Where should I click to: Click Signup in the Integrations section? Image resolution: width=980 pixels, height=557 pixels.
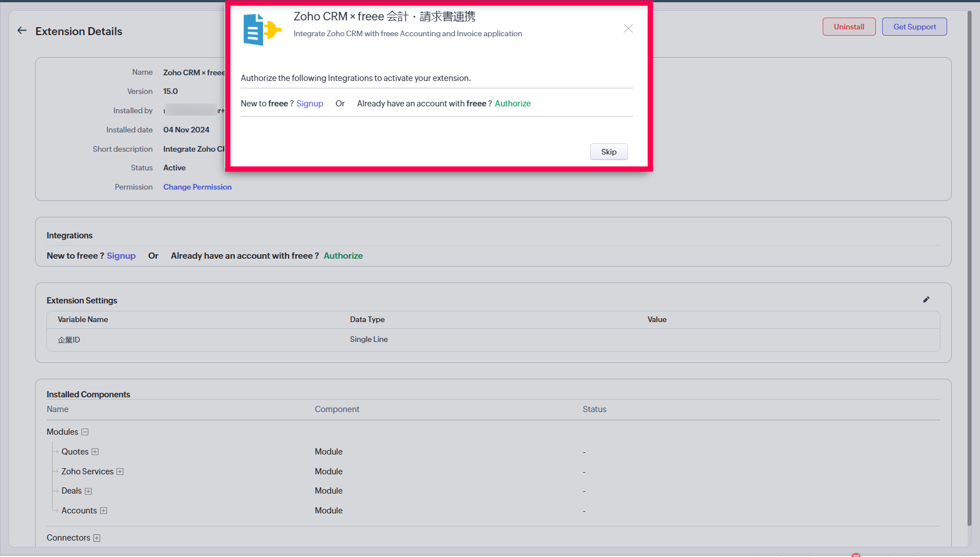[121, 256]
